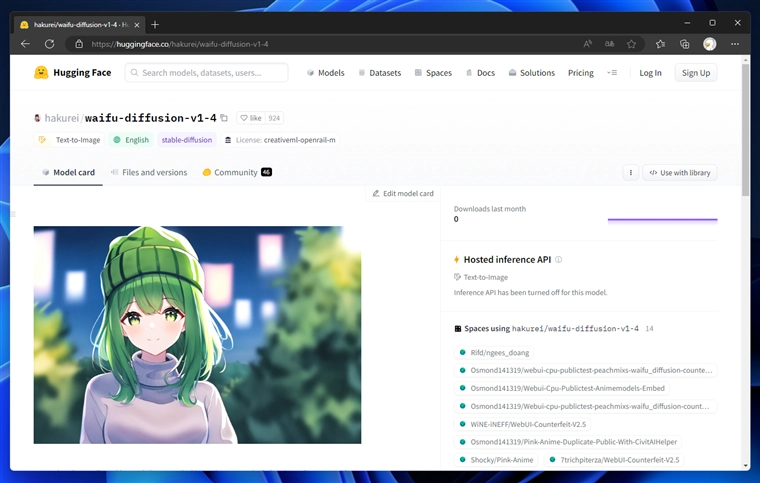Click the scrollbar down arrow
760x483 pixels.
pos(745,466)
